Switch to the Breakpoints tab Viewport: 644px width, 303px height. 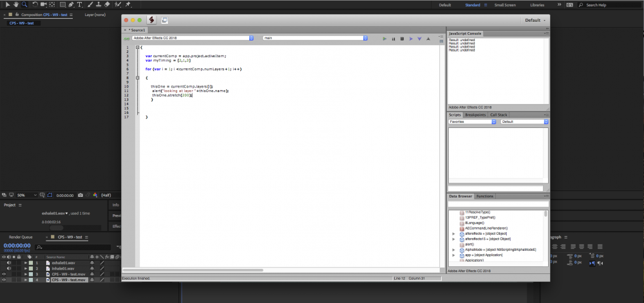(x=475, y=115)
